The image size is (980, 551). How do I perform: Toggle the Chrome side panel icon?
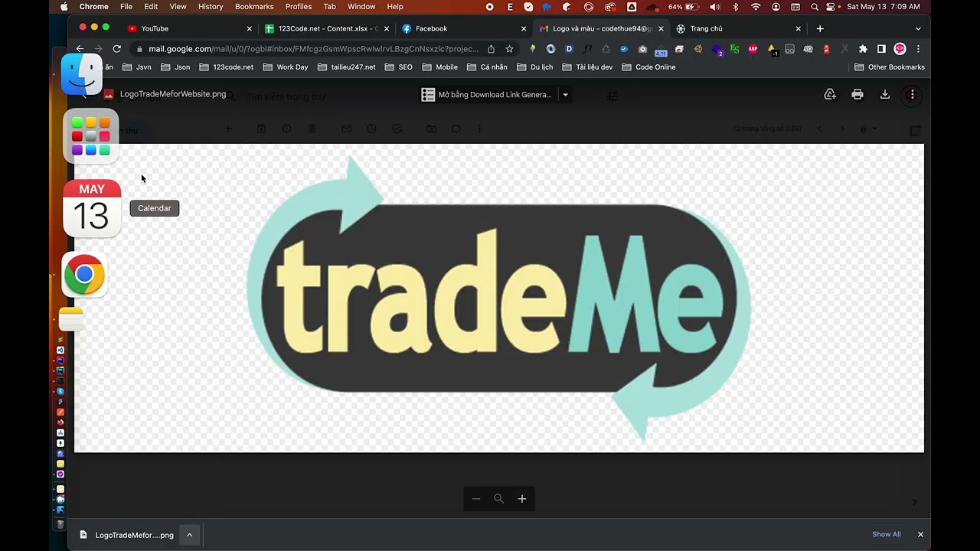(881, 48)
